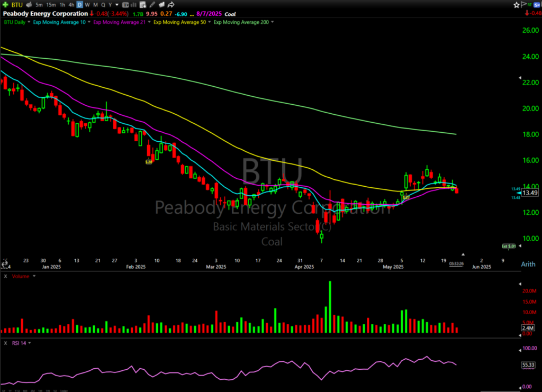This screenshot has width=542, height=392.
Task: Click the flag icon at top right
Action: point(523,5)
